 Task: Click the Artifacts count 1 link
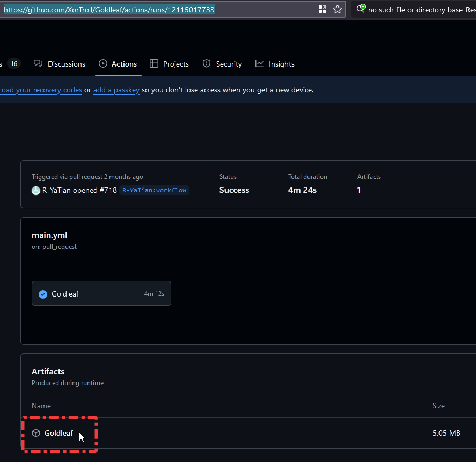[359, 190]
